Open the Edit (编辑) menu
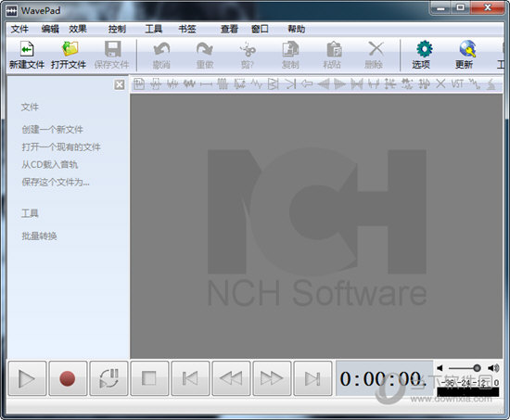 click(x=50, y=30)
